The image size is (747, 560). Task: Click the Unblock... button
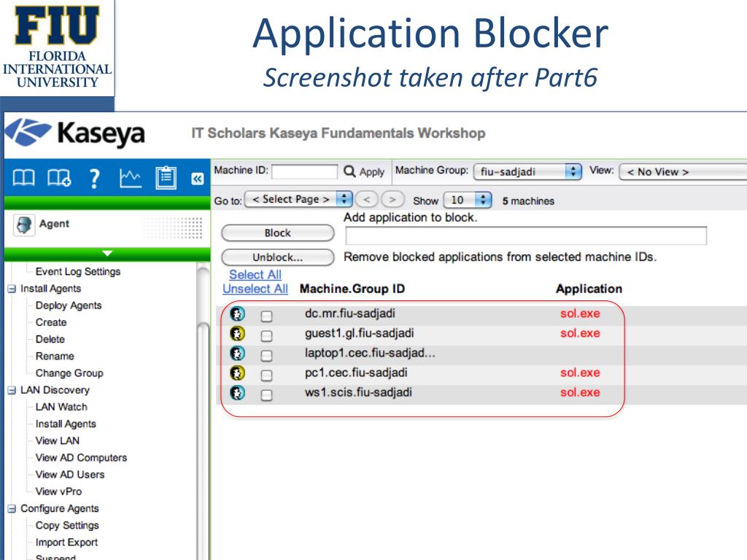coord(278,257)
